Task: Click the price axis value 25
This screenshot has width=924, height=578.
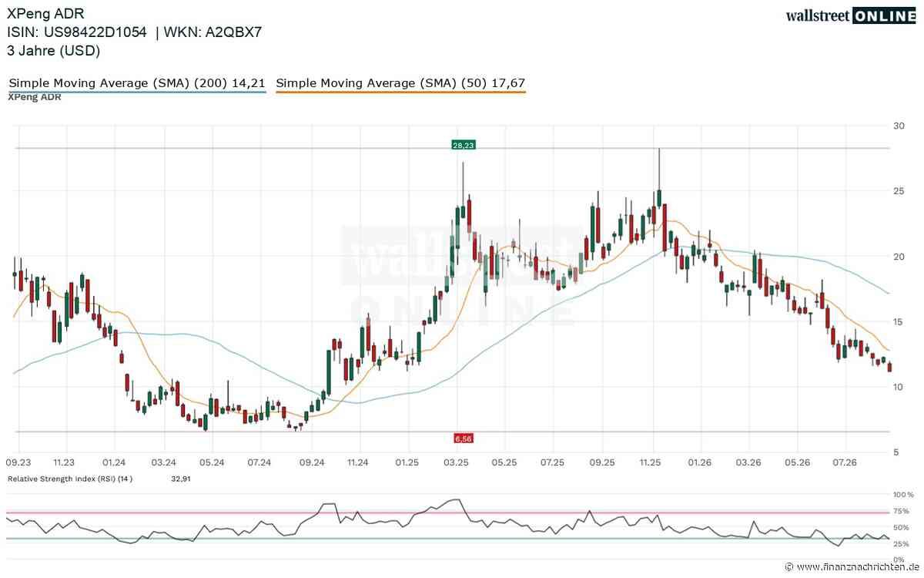Action: pyautogui.click(x=897, y=190)
